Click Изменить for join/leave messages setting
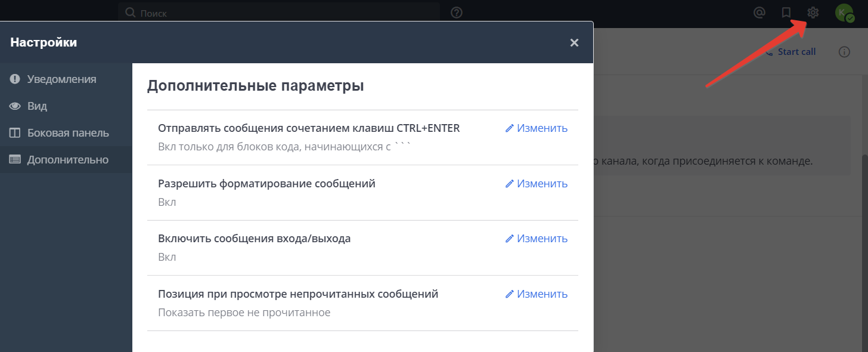 click(x=536, y=238)
